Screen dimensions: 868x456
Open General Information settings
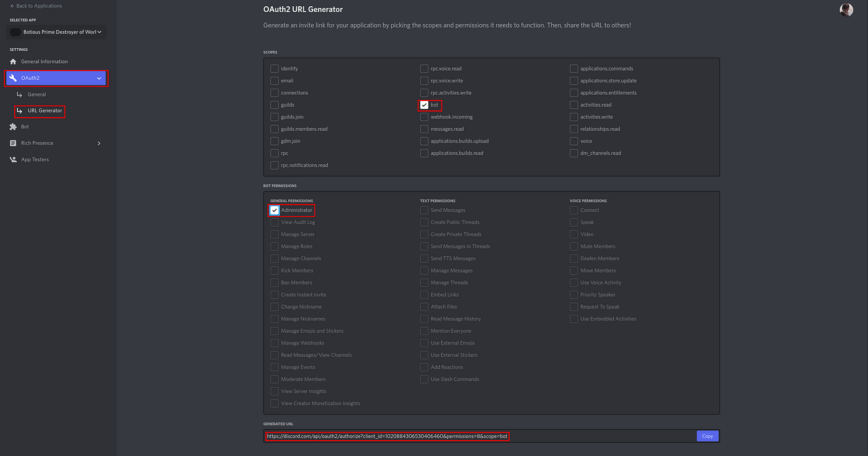(44, 61)
